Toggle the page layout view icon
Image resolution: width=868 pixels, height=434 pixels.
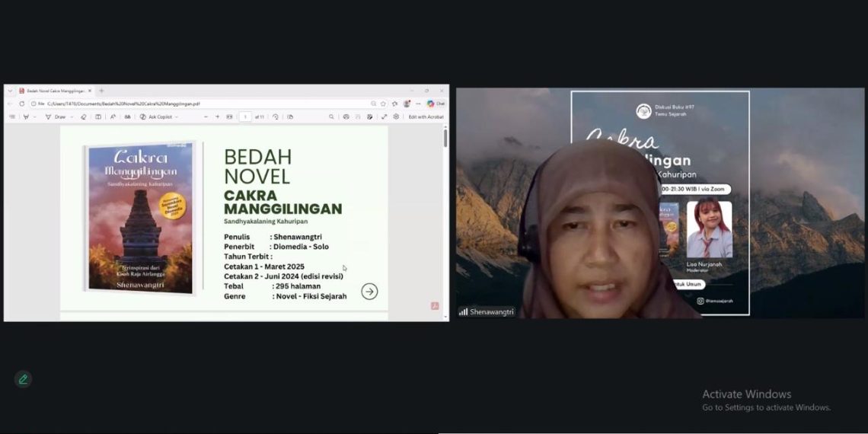click(x=98, y=116)
